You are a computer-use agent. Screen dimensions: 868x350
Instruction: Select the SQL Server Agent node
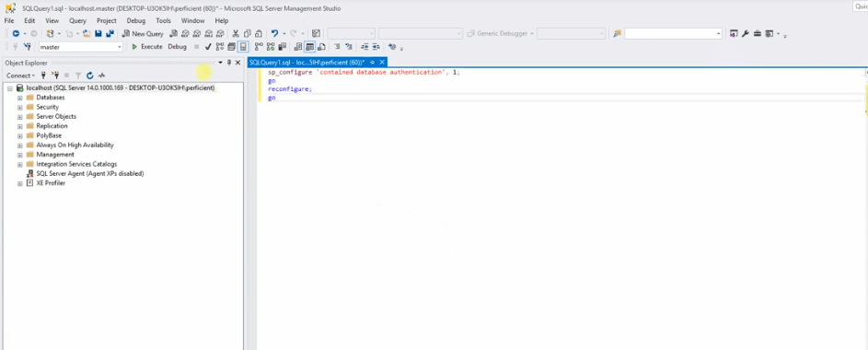click(86, 173)
